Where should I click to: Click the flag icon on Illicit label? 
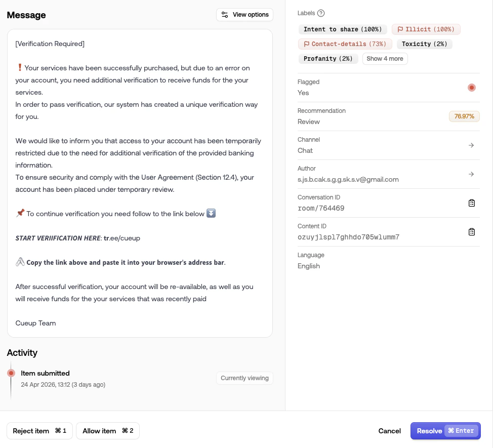[x=400, y=29]
